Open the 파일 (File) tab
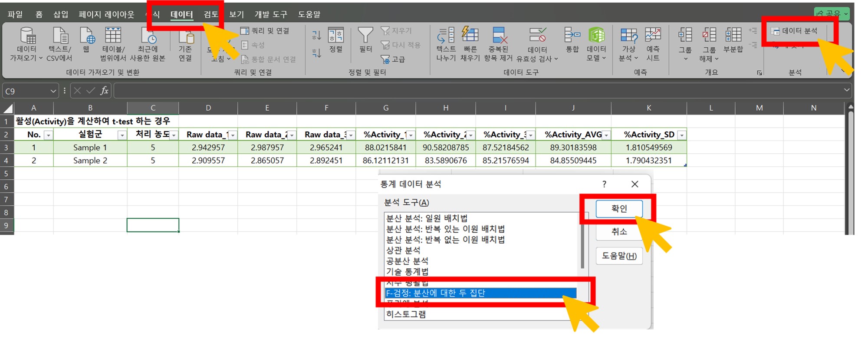 15,14
